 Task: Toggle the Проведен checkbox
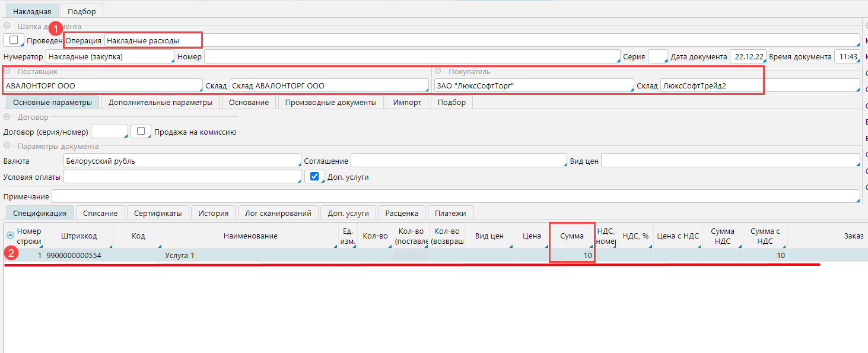(14, 40)
